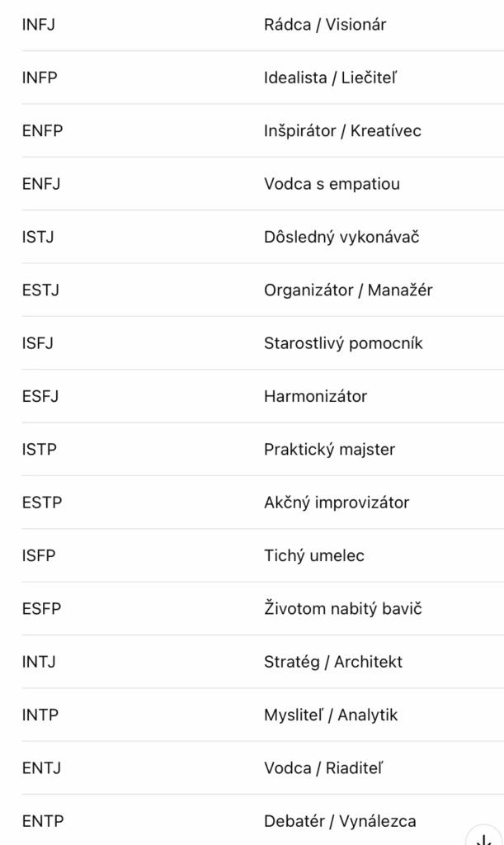The height and width of the screenshot is (845, 504).
Task: Tap the scroll-down arrow icon
Action: click(x=484, y=838)
